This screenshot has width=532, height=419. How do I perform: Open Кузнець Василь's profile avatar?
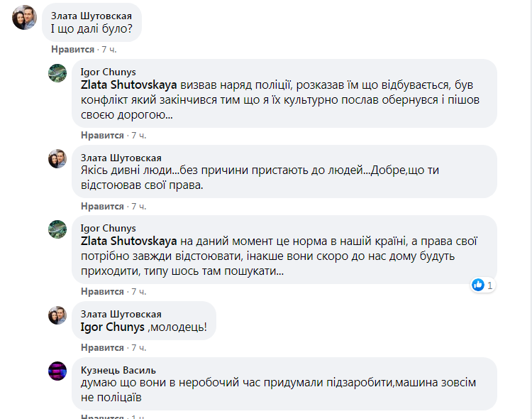click(x=57, y=371)
